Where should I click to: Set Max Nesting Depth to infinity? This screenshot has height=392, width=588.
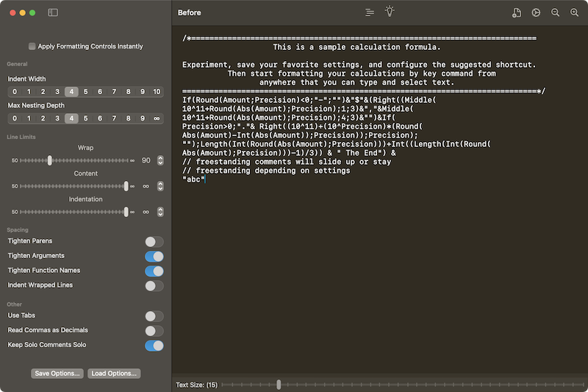(x=157, y=118)
